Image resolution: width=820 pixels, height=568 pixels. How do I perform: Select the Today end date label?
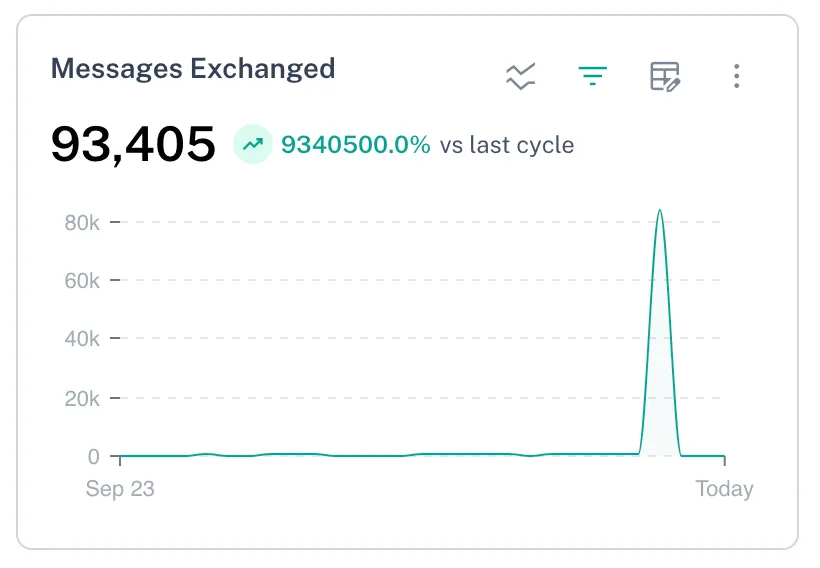pyautogui.click(x=724, y=489)
